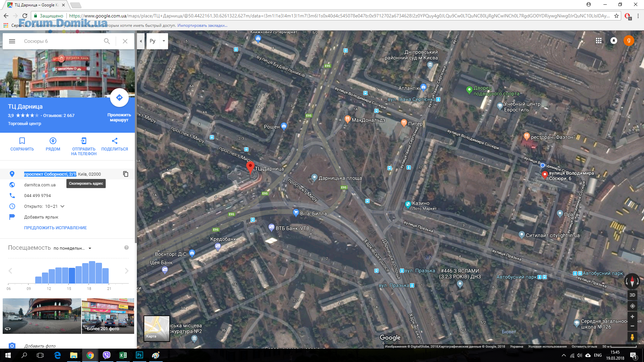Switch to Карта map view thumbnail

[157, 328]
